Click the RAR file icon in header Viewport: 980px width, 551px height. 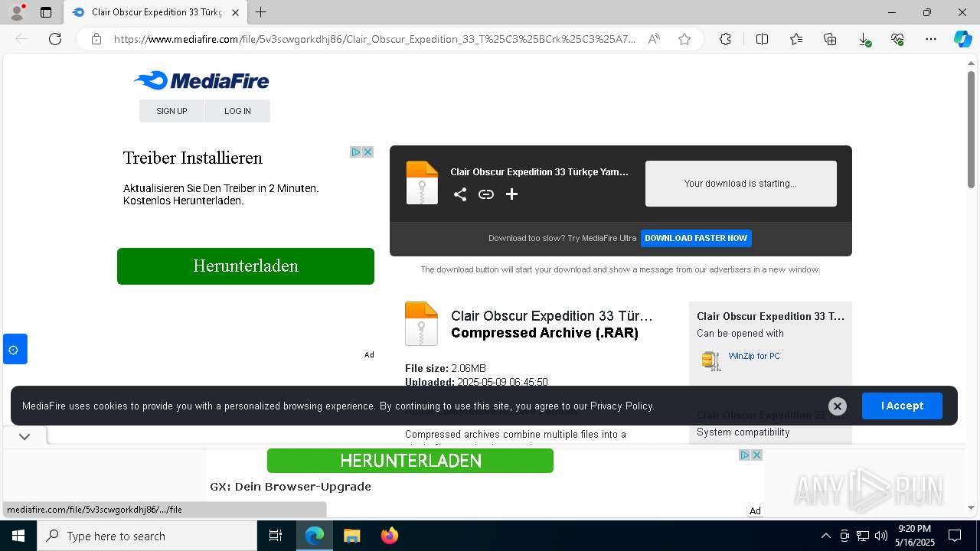(422, 183)
